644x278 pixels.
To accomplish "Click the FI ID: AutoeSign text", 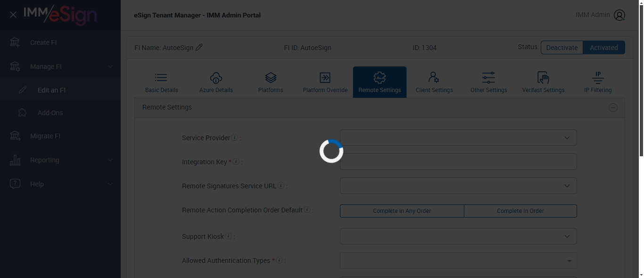I will 307,48.
